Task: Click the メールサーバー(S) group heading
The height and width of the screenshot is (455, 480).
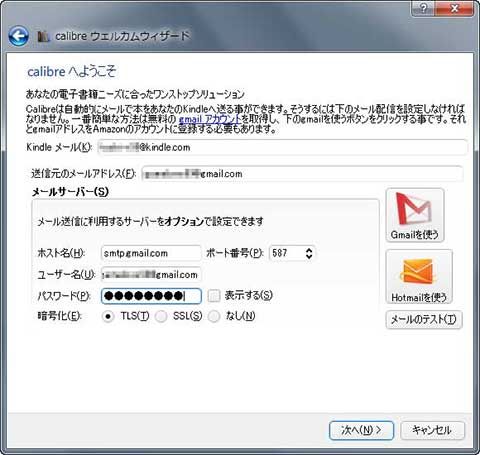Action: [70, 192]
